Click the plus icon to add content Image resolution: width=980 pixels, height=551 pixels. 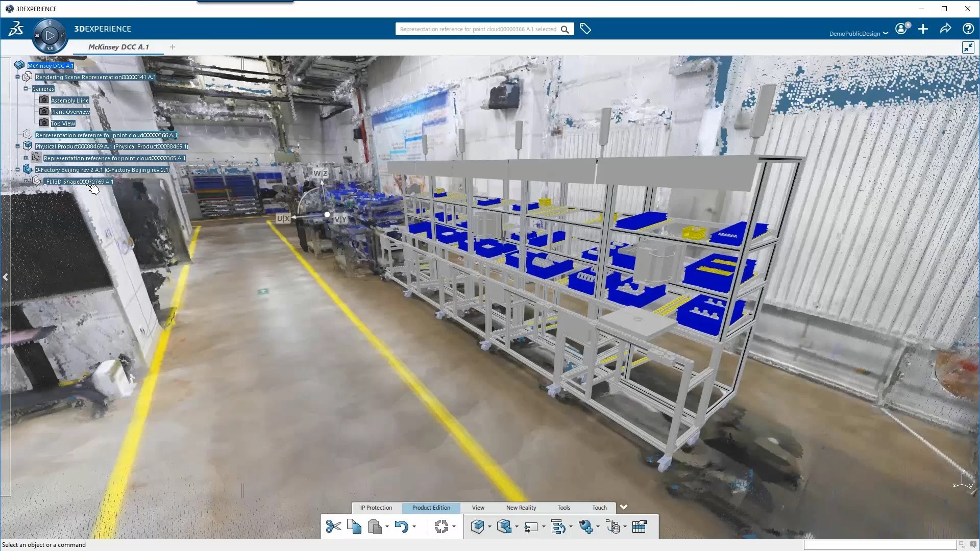coord(923,29)
